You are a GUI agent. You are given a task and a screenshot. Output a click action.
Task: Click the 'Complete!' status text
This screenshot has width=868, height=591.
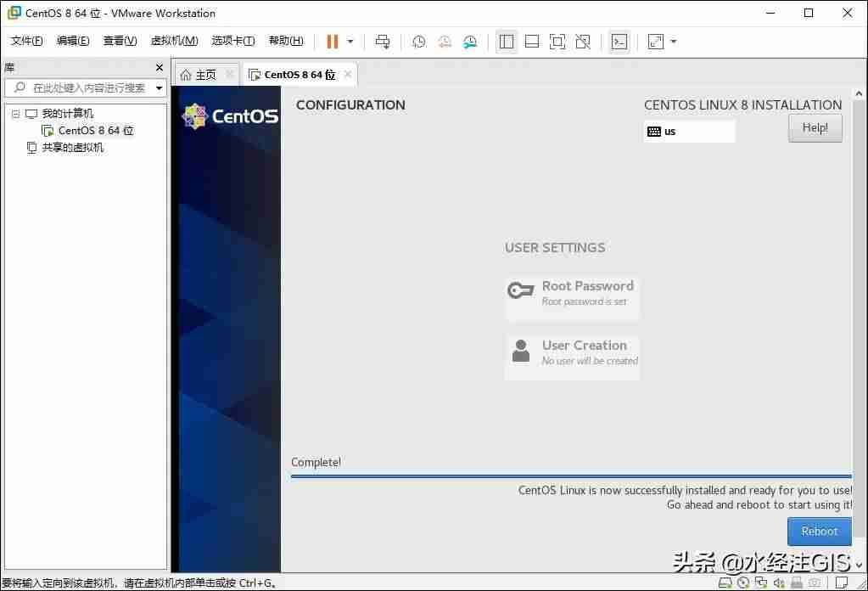tap(316, 462)
